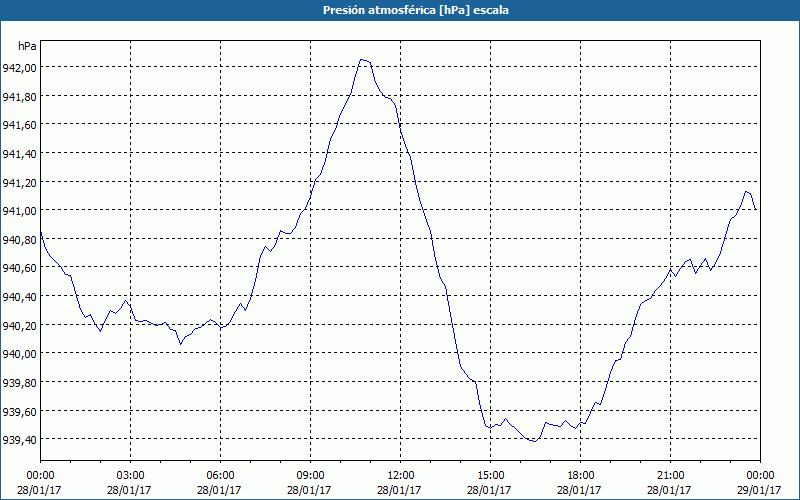Click the chart title 'Presión atmosférica [hPa] escala'

tap(416, 10)
